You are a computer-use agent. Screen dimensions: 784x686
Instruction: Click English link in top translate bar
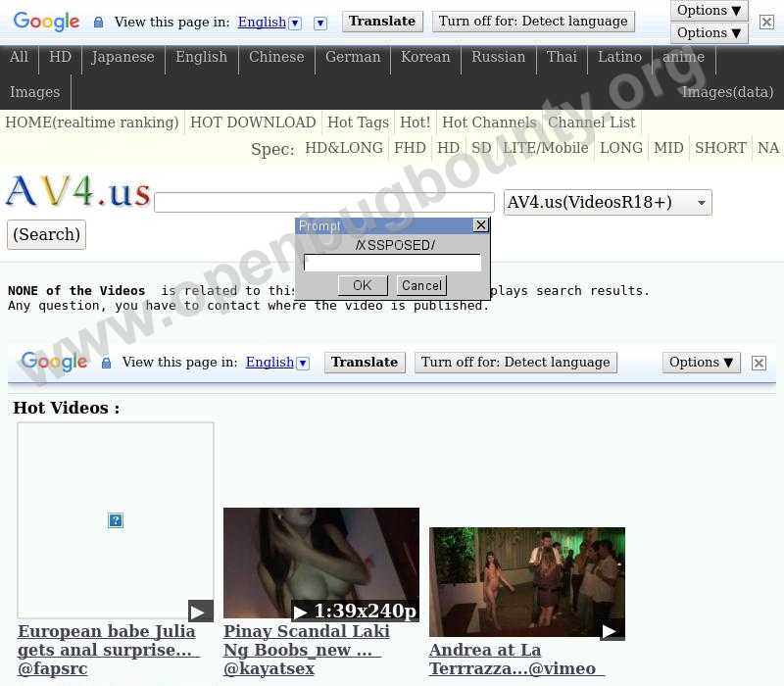coord(262,22)
